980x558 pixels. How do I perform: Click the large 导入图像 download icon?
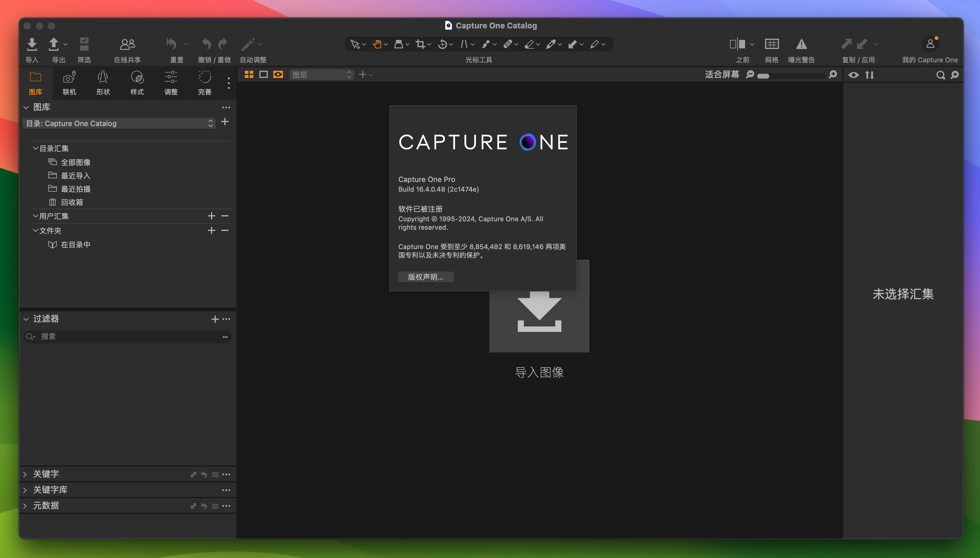coord(539,306)
